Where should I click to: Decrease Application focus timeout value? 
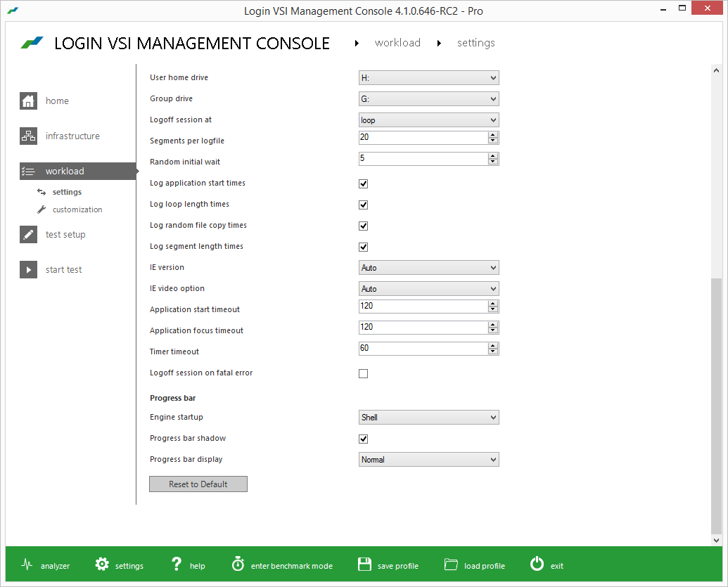[493, 330]
